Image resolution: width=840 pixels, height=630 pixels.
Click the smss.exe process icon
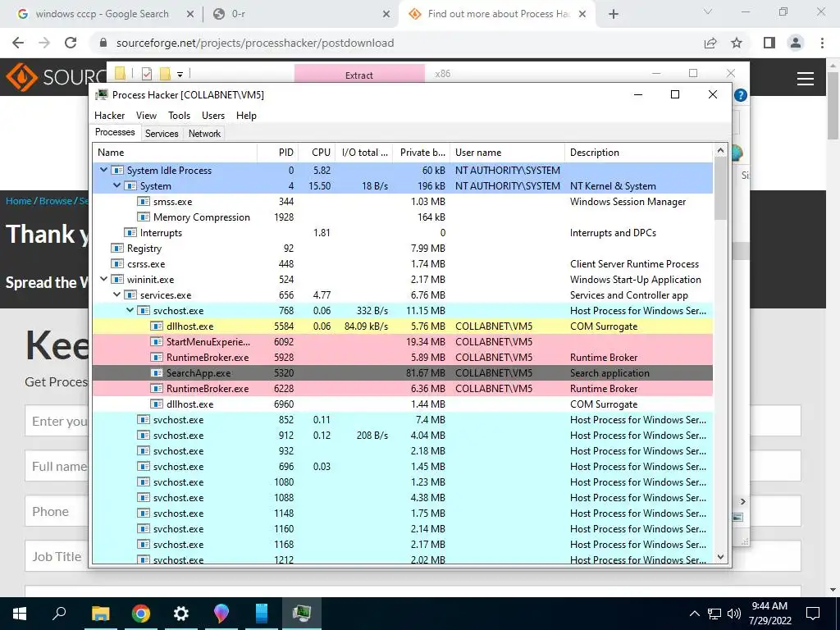click(x=143, y=202)
